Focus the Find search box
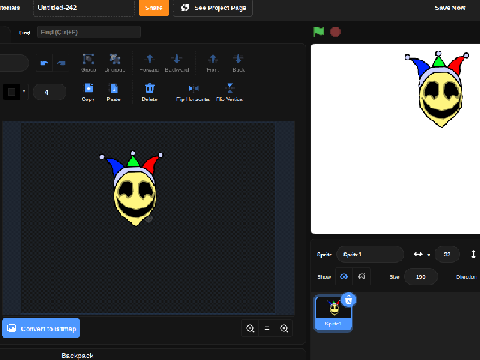The width and height of the screenshot is (480, 360). (89, 32)
